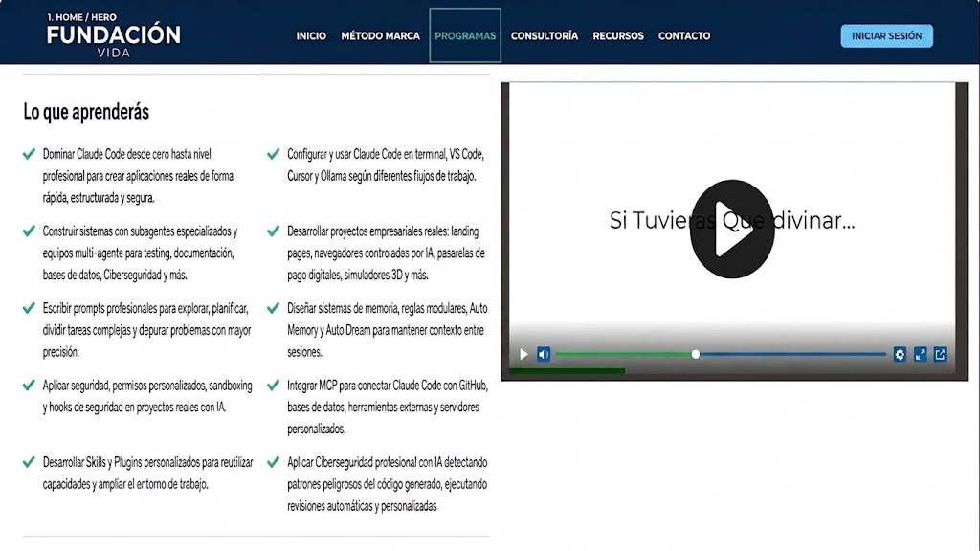Click the '1. HOME / HERO' label
Screen dimensions: 980x551
click(x=82, y=17)
